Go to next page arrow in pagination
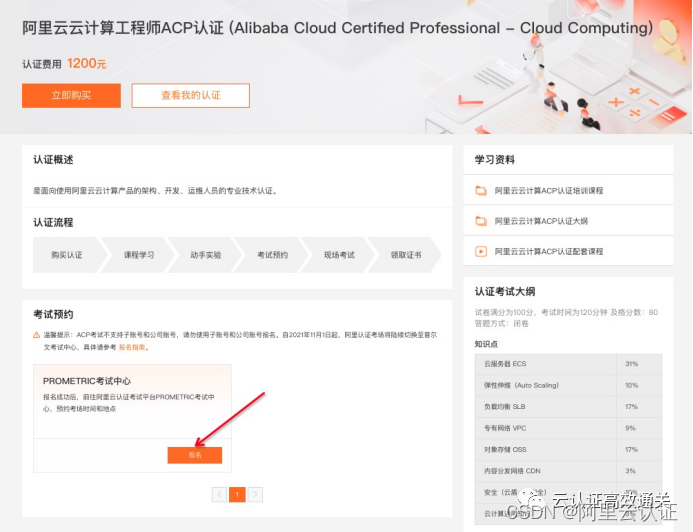 [x=255, y=494]
